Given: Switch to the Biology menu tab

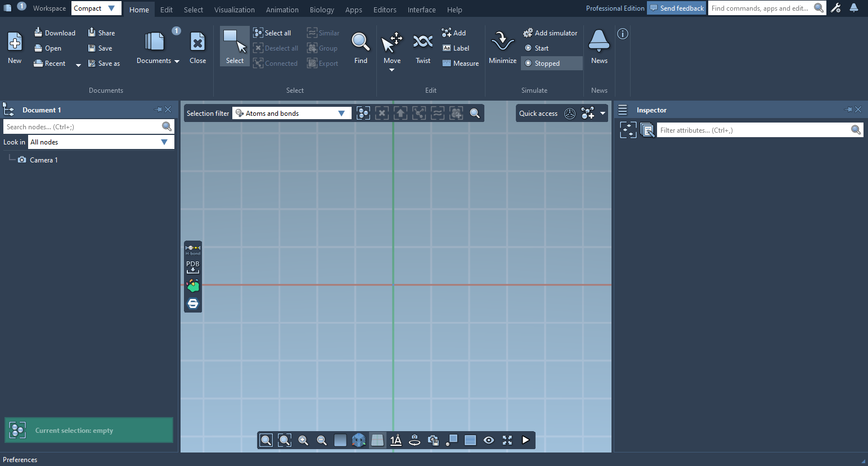Looking at the screenshot, I should 322,10.
